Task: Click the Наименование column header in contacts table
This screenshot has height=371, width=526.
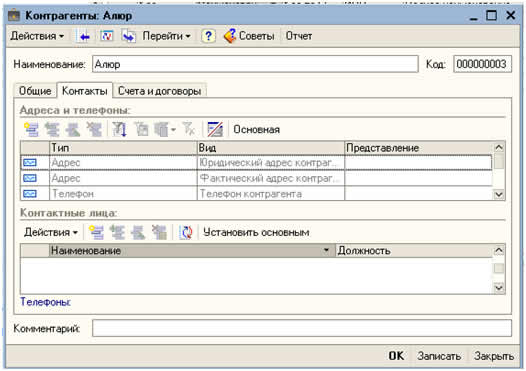Action: tap(192, 251)
